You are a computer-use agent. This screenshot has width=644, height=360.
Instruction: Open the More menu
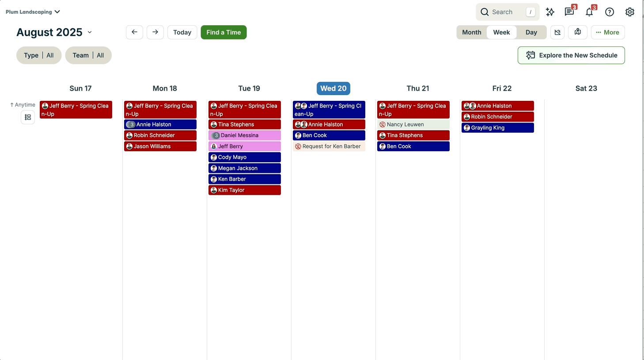click(x=608, y=32)
